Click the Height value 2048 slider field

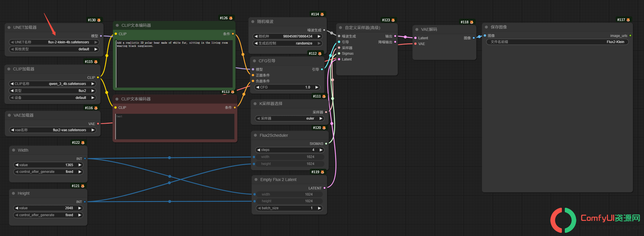click(x=48, y=208)
